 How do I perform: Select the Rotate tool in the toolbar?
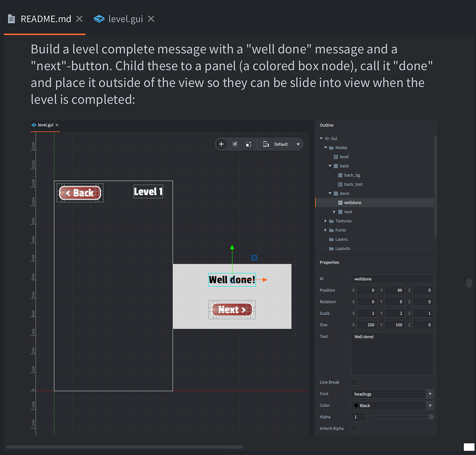[x=235, y=144]
